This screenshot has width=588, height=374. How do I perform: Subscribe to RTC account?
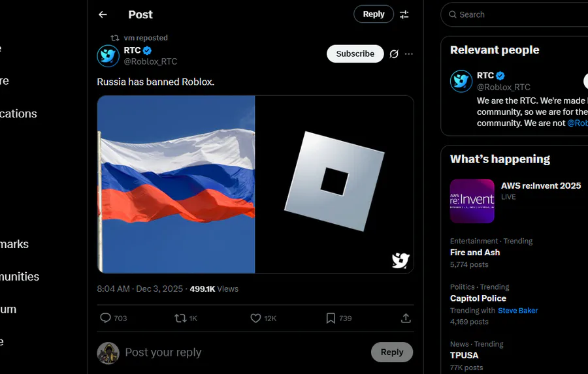point(355,54)
